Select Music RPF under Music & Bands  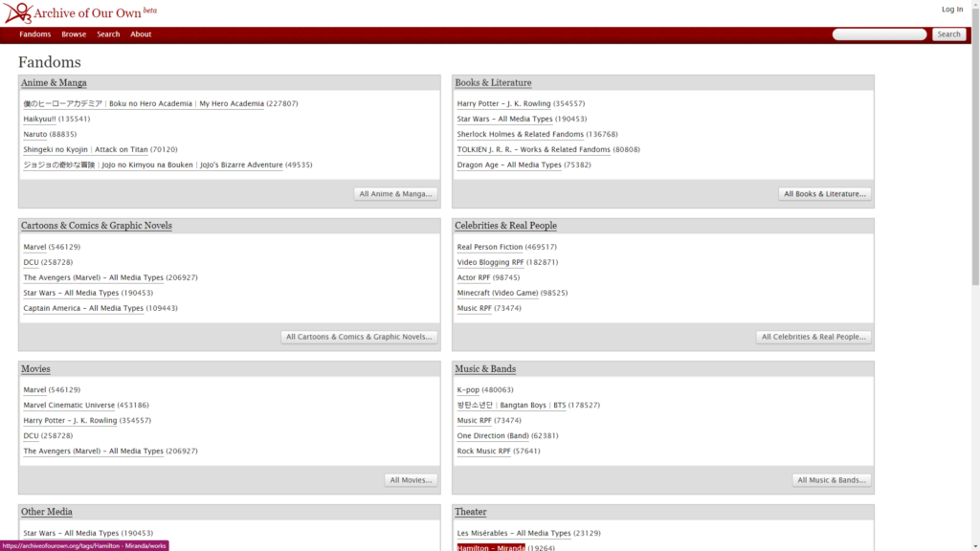(475, 421)
